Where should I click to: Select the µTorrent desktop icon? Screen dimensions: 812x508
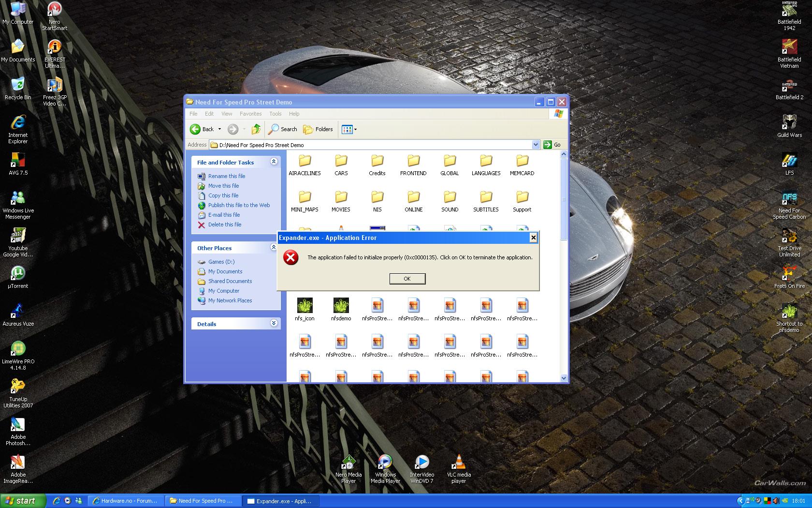pyautogui.click(x=18, y=277)
